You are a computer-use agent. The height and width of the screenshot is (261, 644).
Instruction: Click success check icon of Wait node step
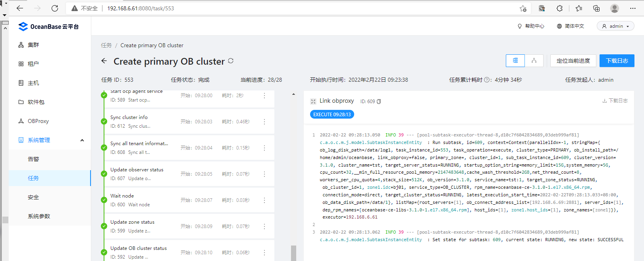pos(104,200)
